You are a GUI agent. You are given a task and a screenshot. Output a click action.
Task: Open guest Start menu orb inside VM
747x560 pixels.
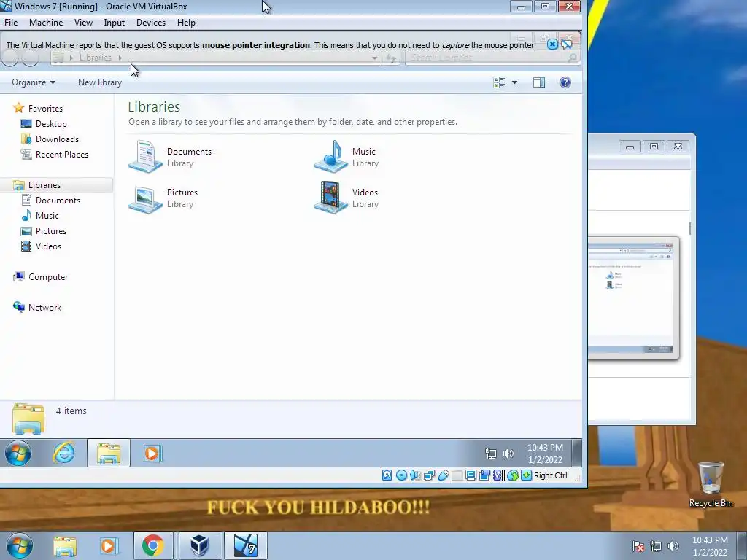pos(18,453)
